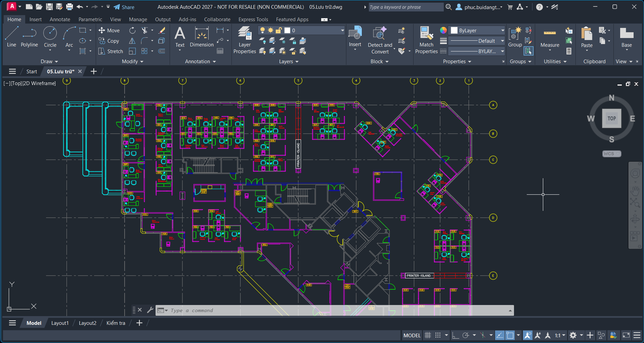Open the ByLayer color dropdown
This screenshot has width=644, height=343.
click(x=477, y=30)
